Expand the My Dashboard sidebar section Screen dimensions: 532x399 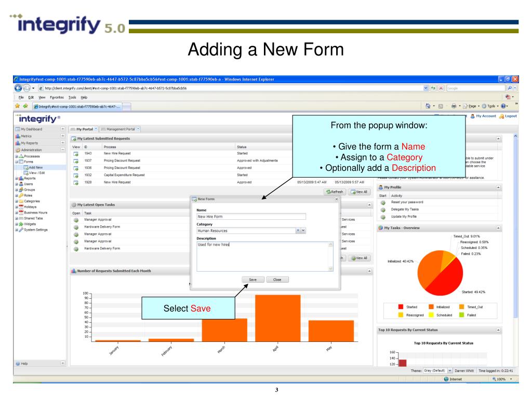click(x=62, y=129)
